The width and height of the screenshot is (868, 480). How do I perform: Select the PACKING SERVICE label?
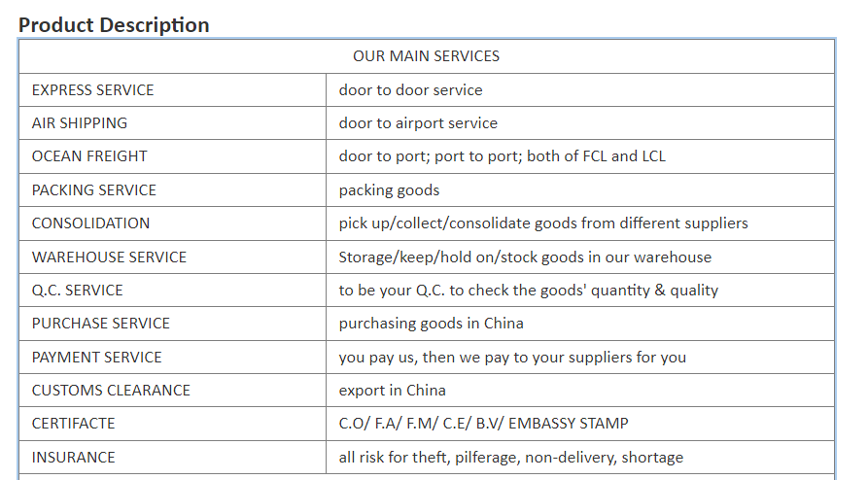[x=94, y=189]
